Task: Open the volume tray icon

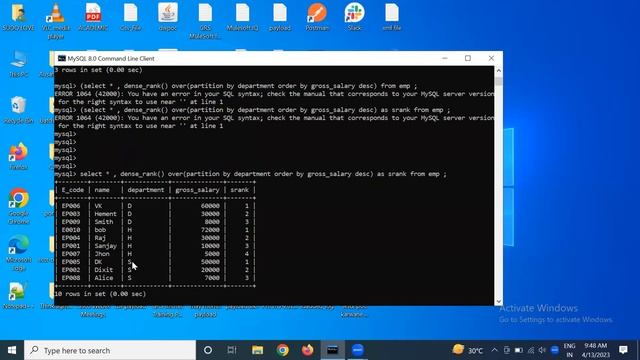Action: click(x=542, y=350)
